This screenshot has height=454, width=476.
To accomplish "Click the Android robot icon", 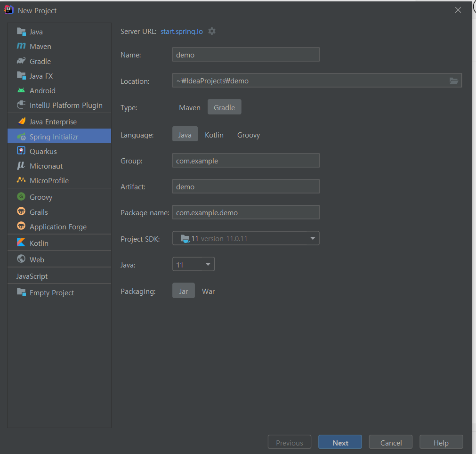I will pos(21,90).
